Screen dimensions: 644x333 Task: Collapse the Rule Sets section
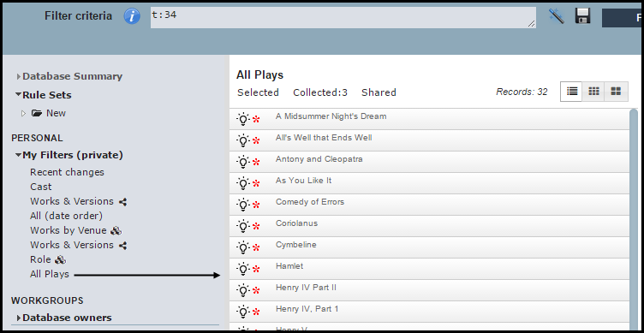pos(18,94)
